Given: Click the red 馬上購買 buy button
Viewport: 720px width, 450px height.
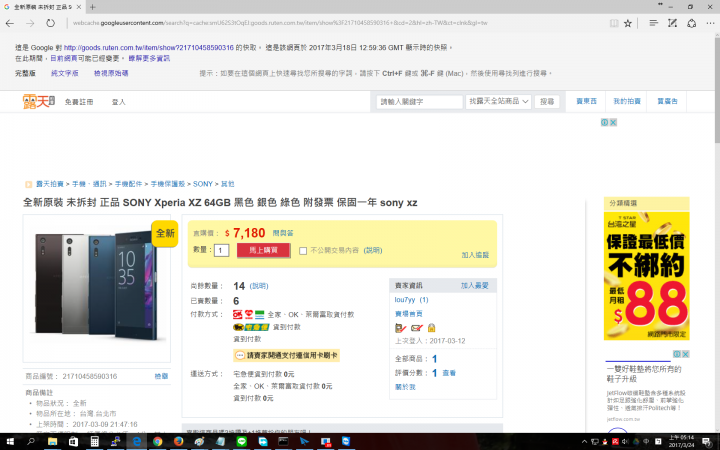Looking at the screenshot, I should click(264, 250).
